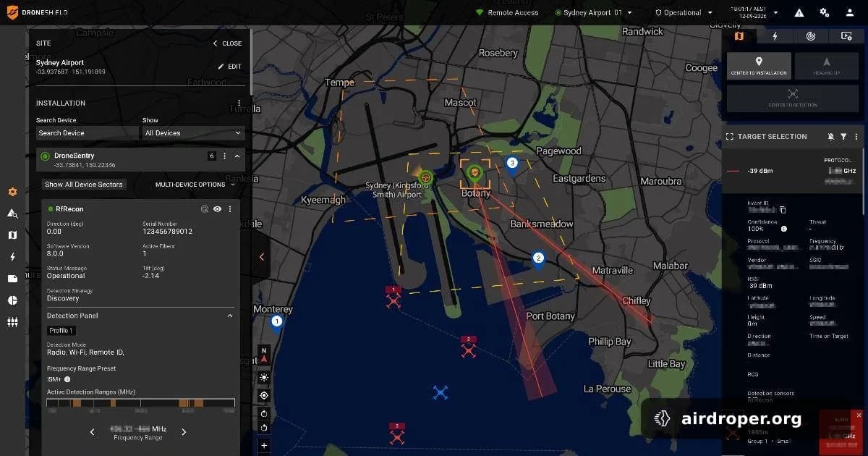Screen dimensions: 868x456
Task: Switch to the radar tab in right panel
Action: point(810,35)
